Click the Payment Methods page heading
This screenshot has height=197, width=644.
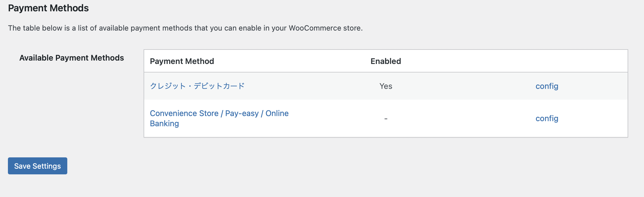click(x=48, y=8)
